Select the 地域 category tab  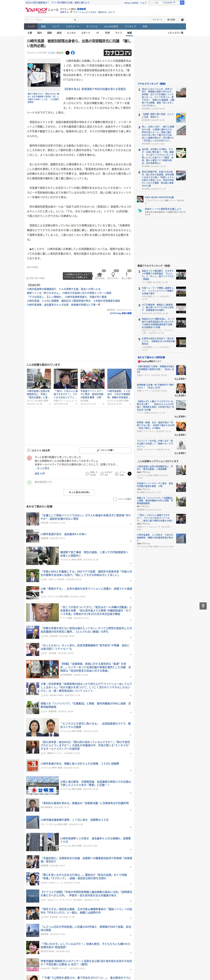pyautogui.click(x=129, y=33)
